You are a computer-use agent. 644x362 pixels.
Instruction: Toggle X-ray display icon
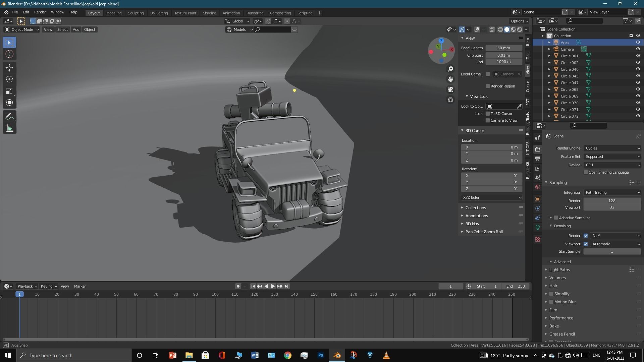coord(492,29)
